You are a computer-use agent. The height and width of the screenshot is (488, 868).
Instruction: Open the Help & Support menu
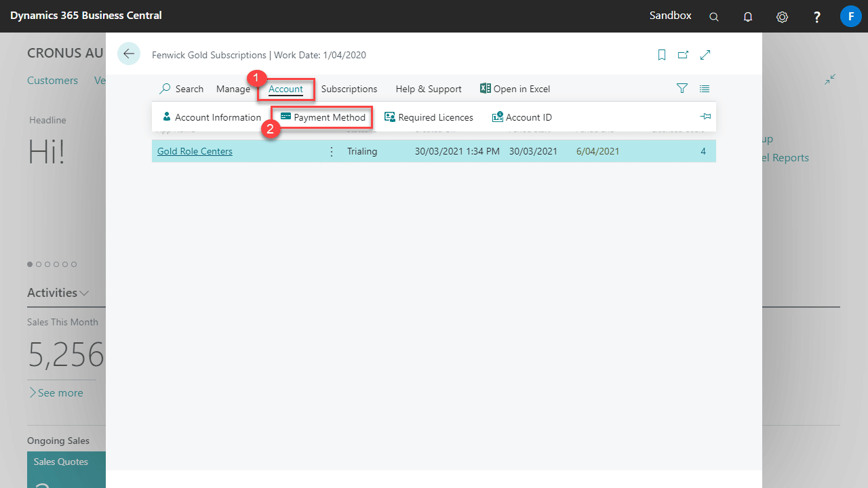click(429, 89)
